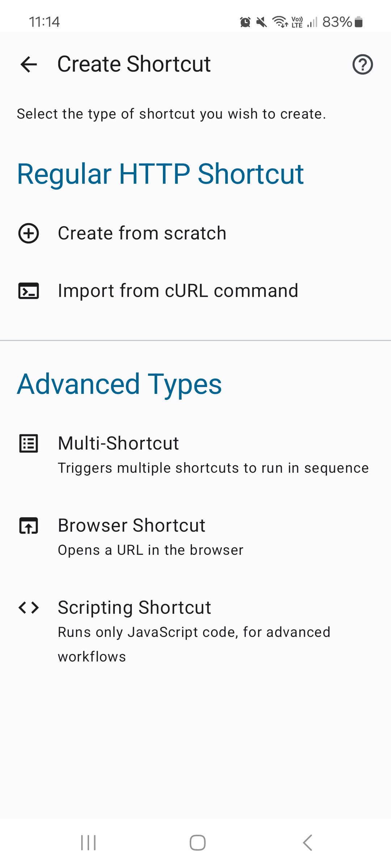Select the plus icon for Create from scratch
391x868 pixels.
pos(29,233)
